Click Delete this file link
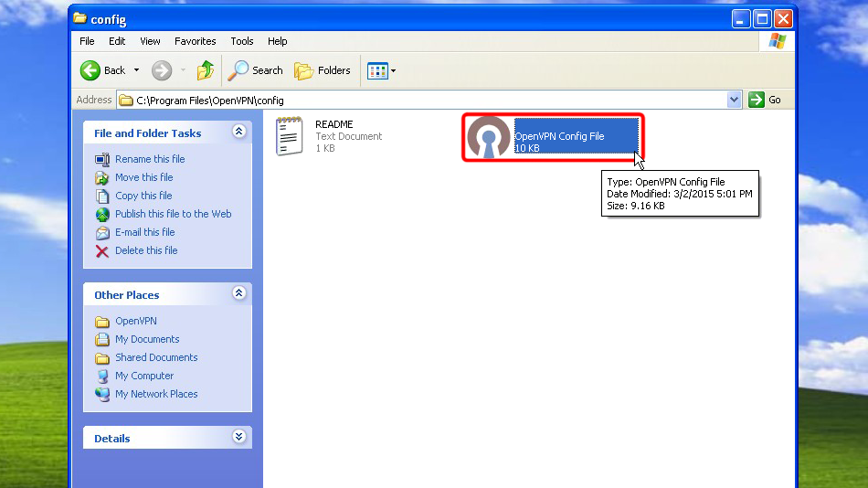Screen dimensions: 868x488 146,250
